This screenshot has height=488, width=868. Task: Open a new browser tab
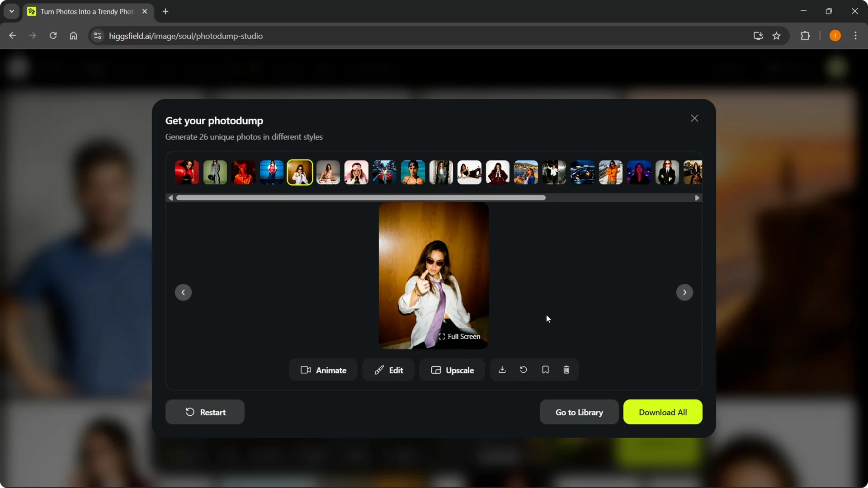165,11
